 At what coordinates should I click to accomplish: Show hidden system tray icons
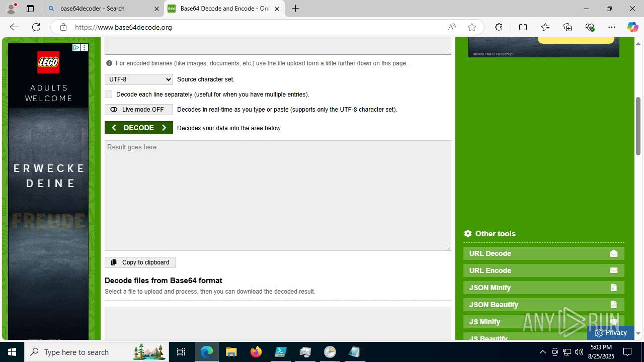click(x=542, y=352)
